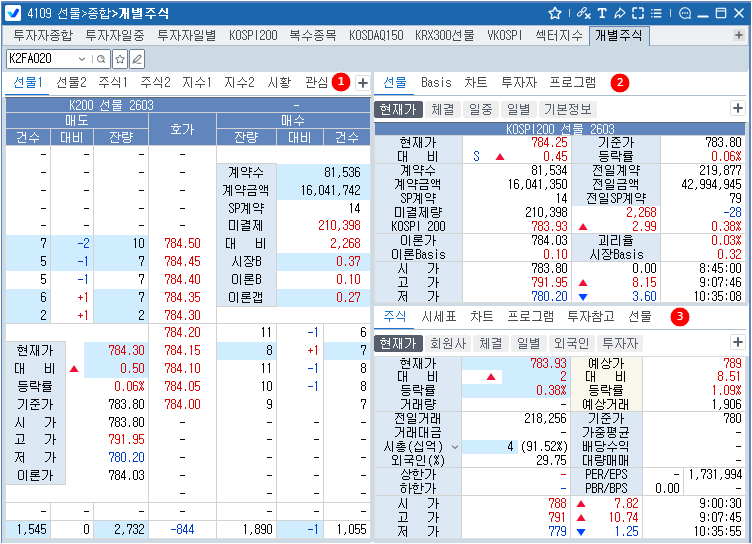The image size is (752, 544).
Task: Open the chat bubble icon
Action: pyautogui.click(x=684, y=13)
